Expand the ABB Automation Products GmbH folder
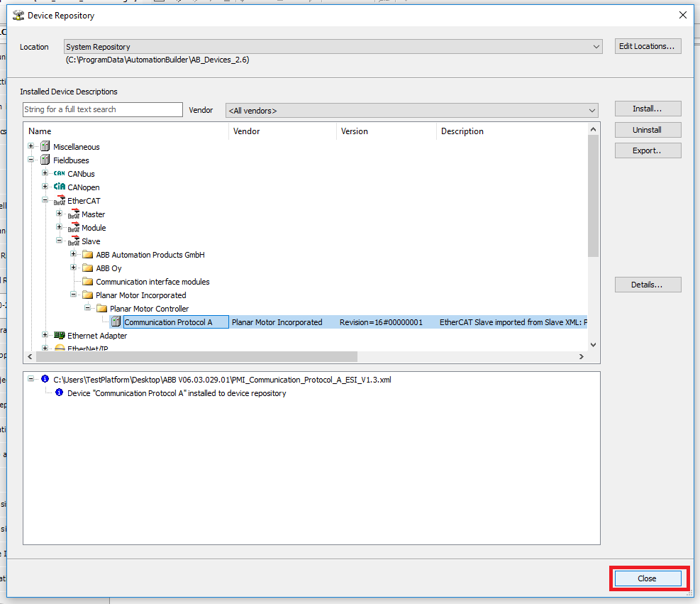 (74, 255)
